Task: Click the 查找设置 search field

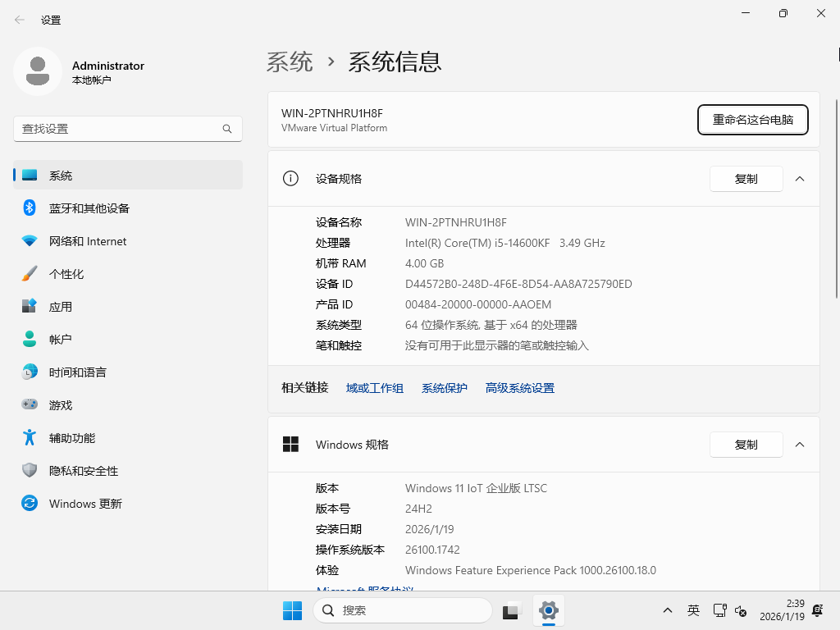Action: tap(127, 129)
